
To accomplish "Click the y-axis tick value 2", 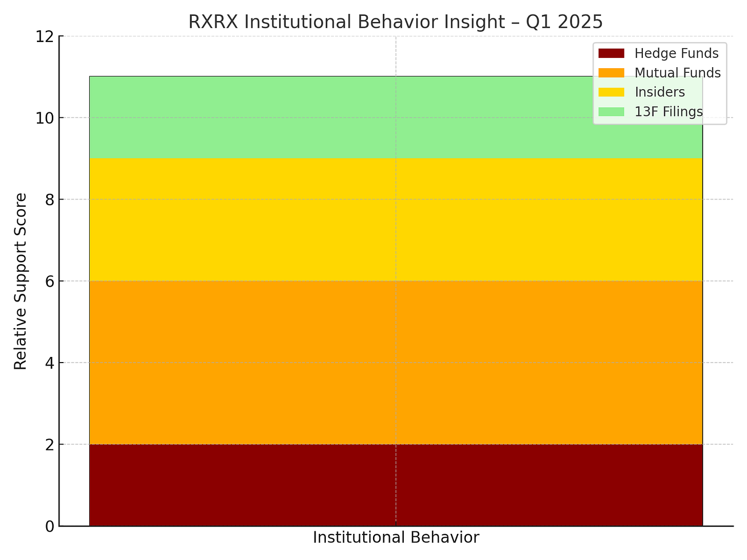I will click(49, 445).
